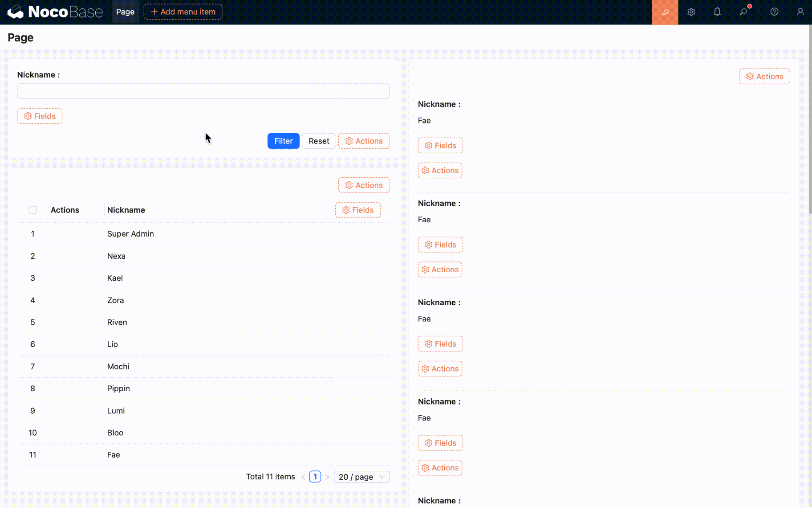Image resolution: width=812 pixels, height=507 pixels.
Task: Go to next page arrow in pagination
Action: click(327, 477)
